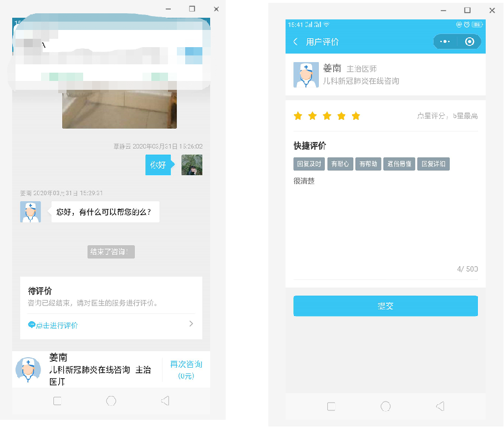
Task: Toggle the 有帮助 quick review tag
Action: [368, 164]
